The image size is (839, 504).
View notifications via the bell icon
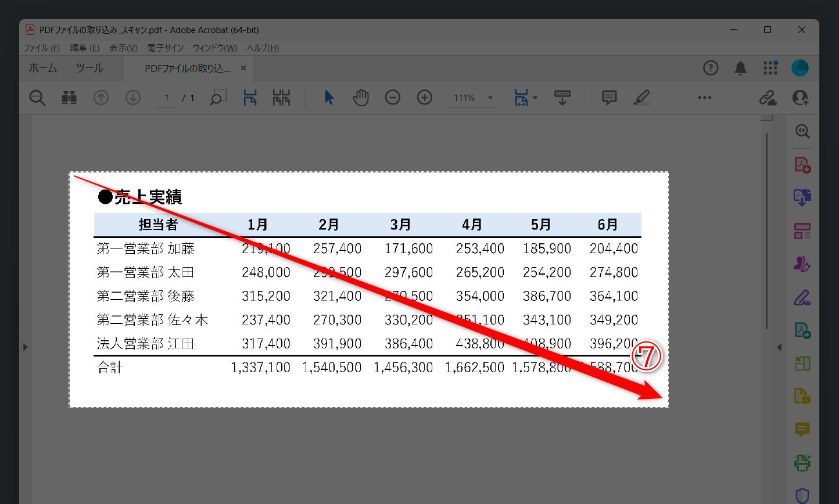(740, 68)
